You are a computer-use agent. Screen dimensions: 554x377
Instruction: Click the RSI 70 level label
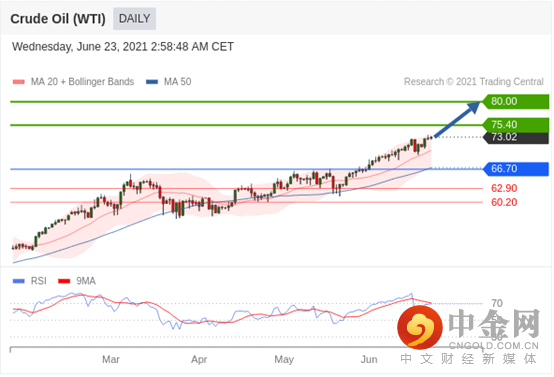(x=497, y=303)
